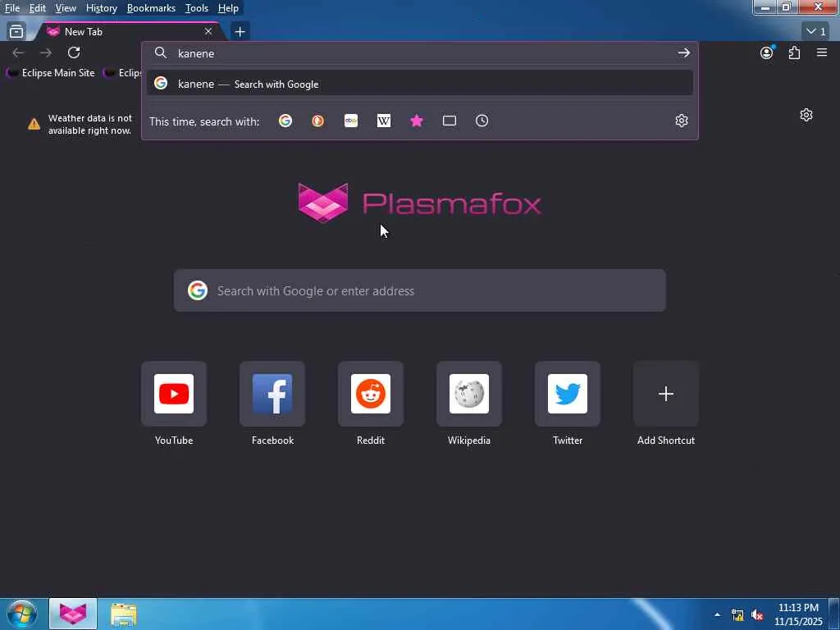
Task: Click the Weather data is not available text
Action: coord(90,125)
